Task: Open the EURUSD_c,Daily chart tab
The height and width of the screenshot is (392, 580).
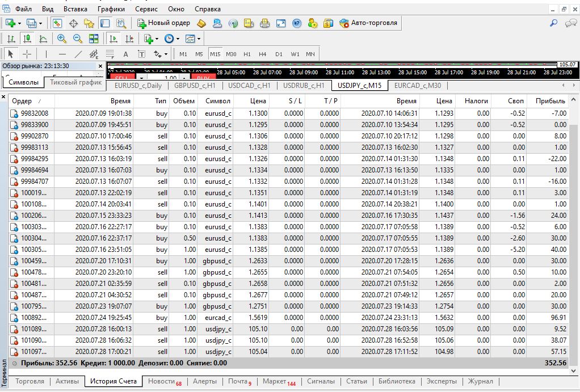Action: tap(138, 86)
